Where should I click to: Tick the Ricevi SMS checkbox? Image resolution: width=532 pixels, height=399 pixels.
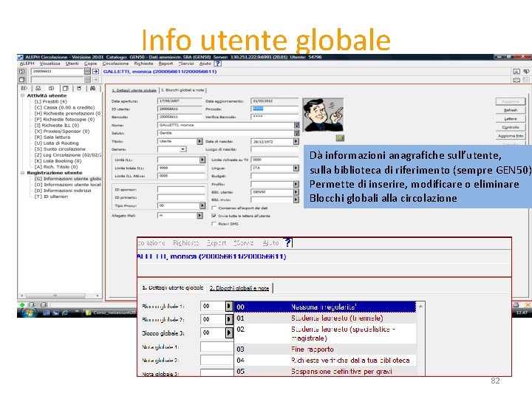214,224
